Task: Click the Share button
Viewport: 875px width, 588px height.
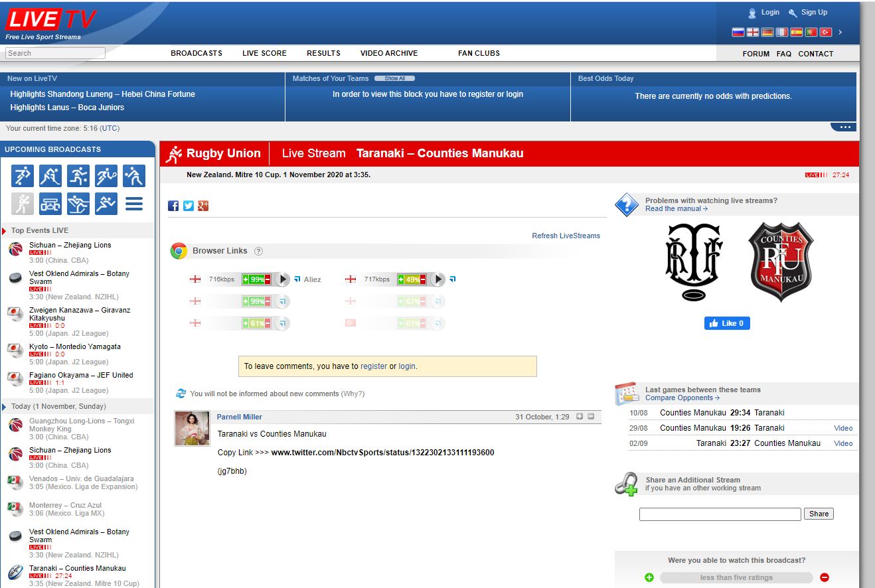Action: click(819, 514)
